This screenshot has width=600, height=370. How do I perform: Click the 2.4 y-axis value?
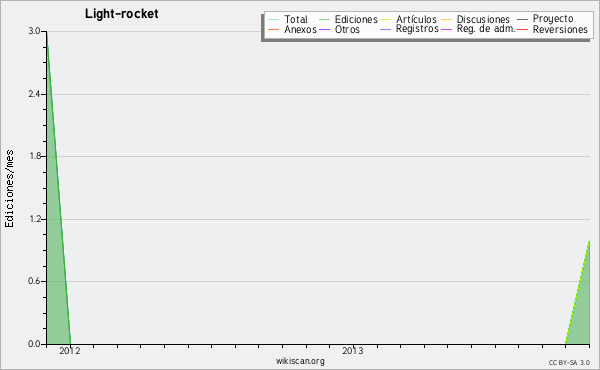(34, 94)
